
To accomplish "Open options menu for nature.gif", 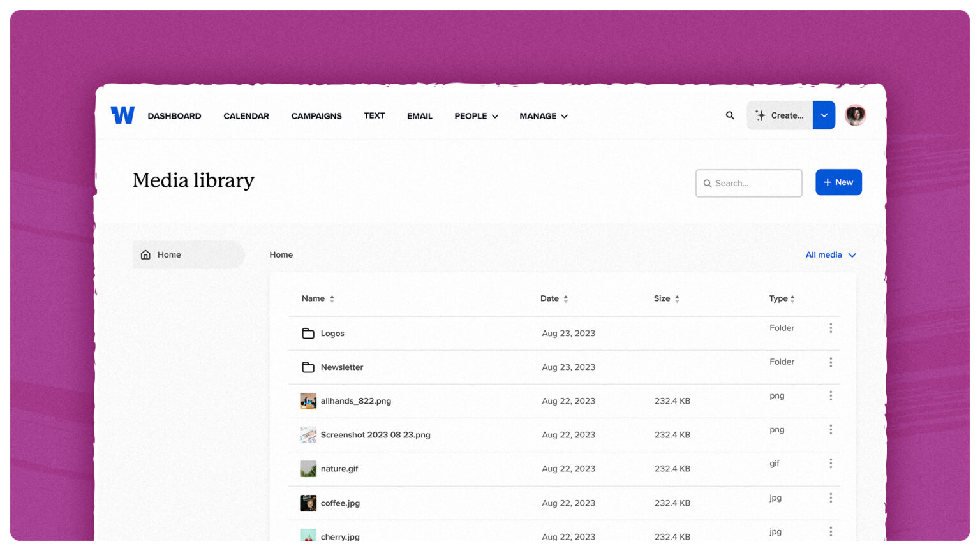I will point(831,464).
